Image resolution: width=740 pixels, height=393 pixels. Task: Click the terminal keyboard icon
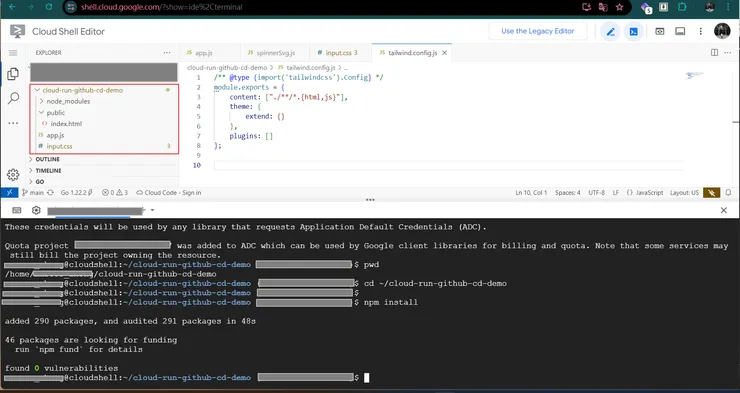click(x=17, y=210)
